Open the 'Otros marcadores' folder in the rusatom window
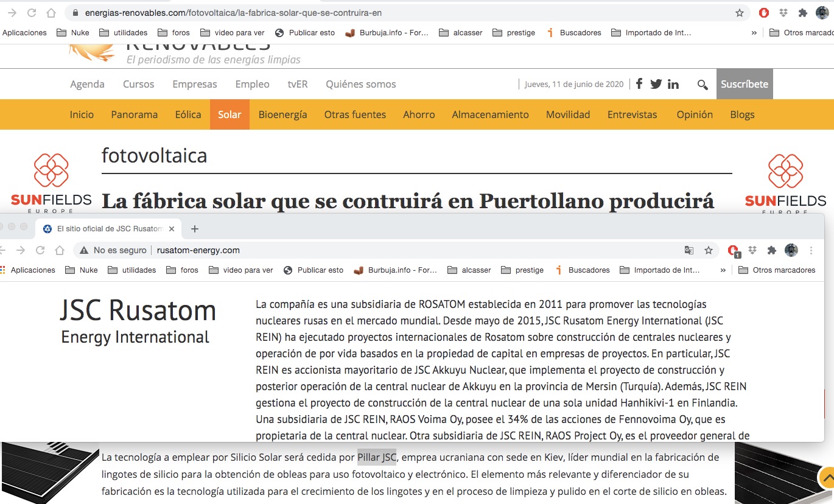This screenshot has width=834, height=504. [x=777, y=270]
